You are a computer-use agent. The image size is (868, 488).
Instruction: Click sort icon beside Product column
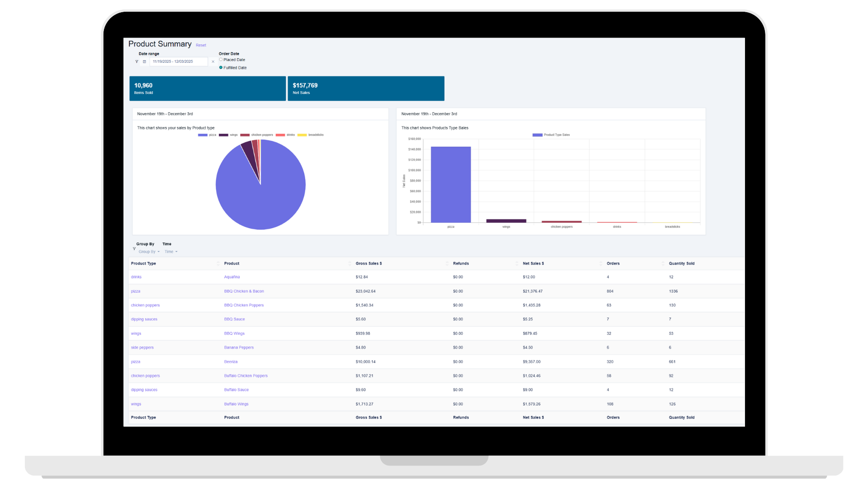point(349,263)
